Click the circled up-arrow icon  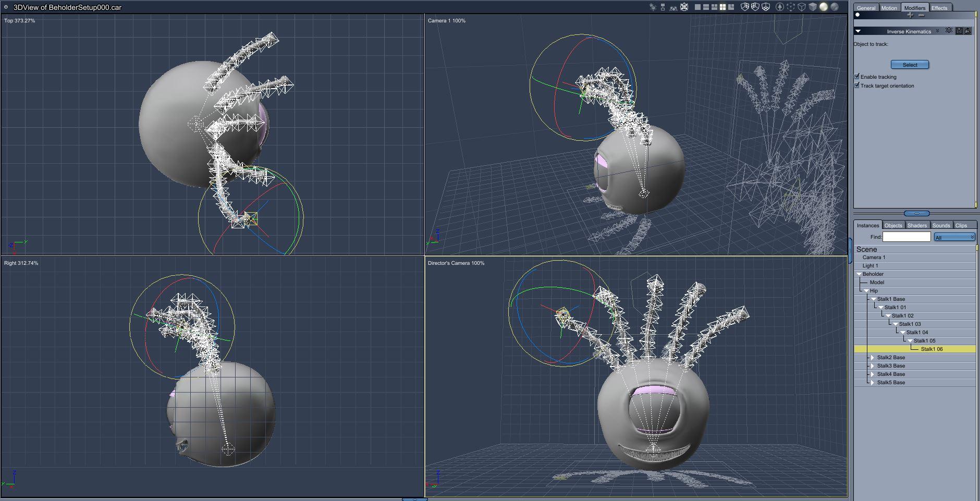[x=780, y=7]
